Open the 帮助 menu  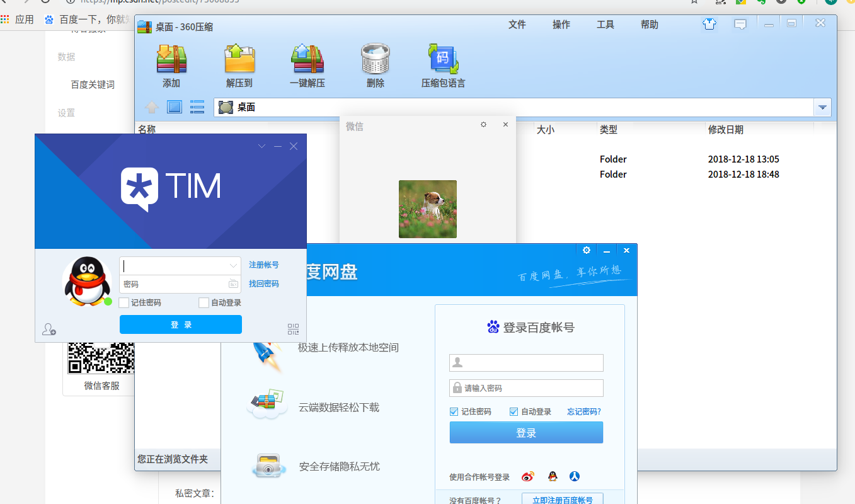[649, 25]
